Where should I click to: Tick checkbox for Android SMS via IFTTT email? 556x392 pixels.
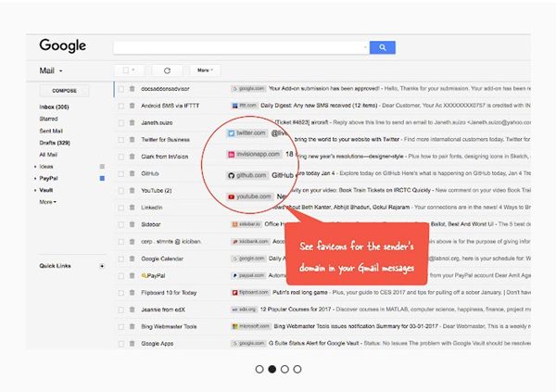click(120, 106)
